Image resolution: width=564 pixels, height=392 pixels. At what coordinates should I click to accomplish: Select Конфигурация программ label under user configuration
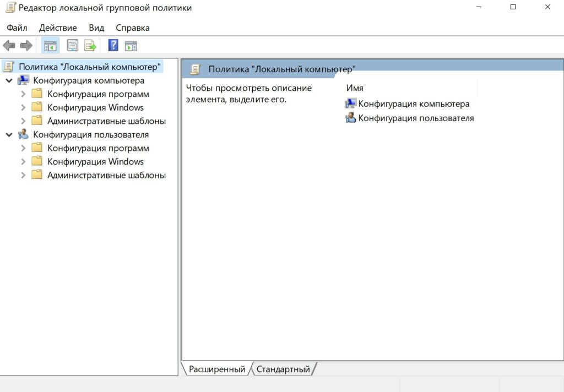[98, 148]
